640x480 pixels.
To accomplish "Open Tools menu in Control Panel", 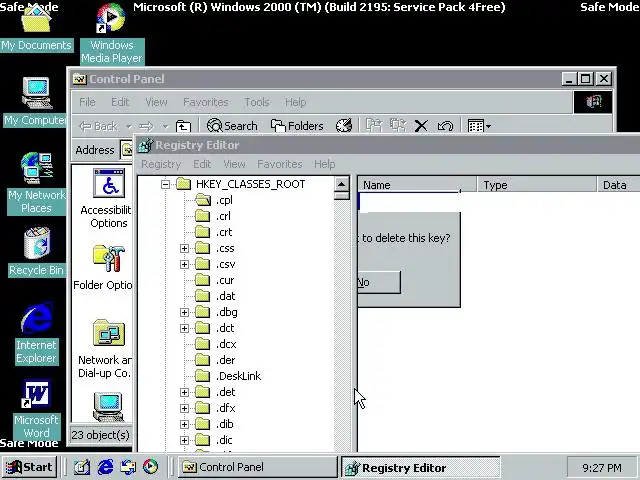I will click(257, 102).
